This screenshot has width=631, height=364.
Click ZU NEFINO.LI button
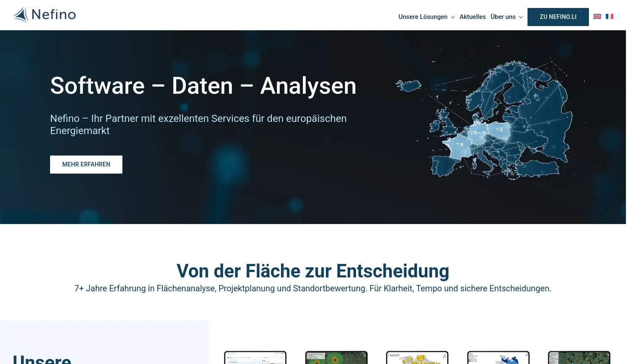[x=558, y=17]
